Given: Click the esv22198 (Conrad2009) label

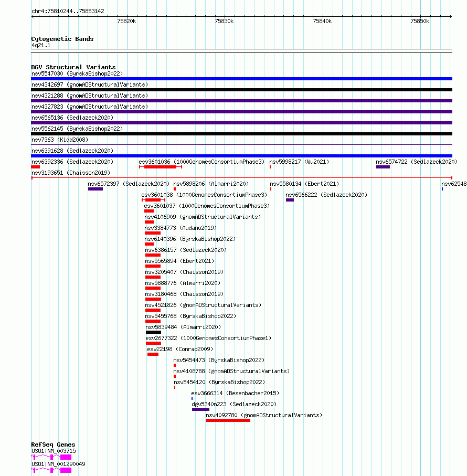Looking at the screenshot, I should pos(180,349).
